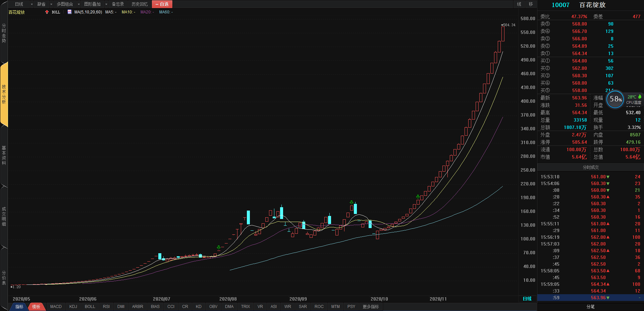The height and width of the screenshot is (311, 644).
Task: Click the green arrow marker near 2020/08
Action: 219,248
